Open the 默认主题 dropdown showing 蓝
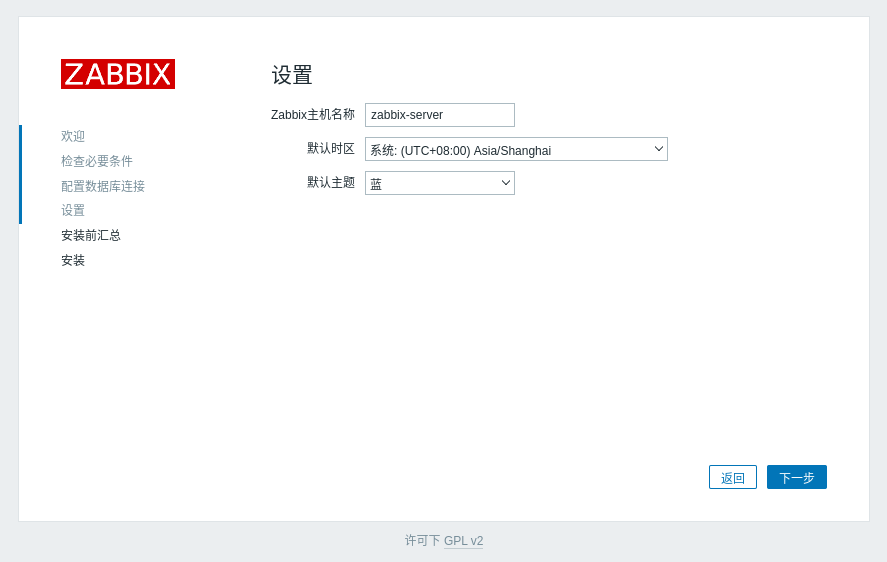The width and height of the screenshot is (887, 562). pyautogui.click(x=440, y=183)
